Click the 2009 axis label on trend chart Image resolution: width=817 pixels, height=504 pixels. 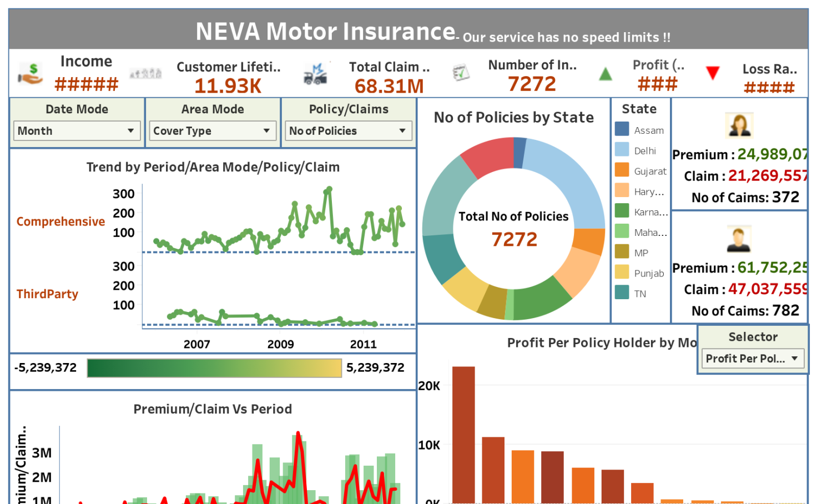pos(280,344)
